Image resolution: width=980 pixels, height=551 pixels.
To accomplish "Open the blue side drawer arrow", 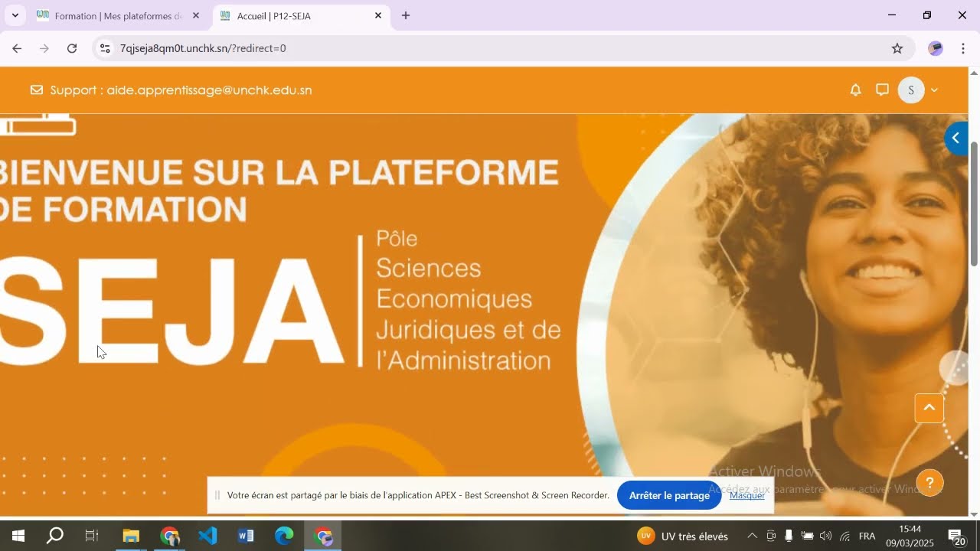I will (955, 139).
